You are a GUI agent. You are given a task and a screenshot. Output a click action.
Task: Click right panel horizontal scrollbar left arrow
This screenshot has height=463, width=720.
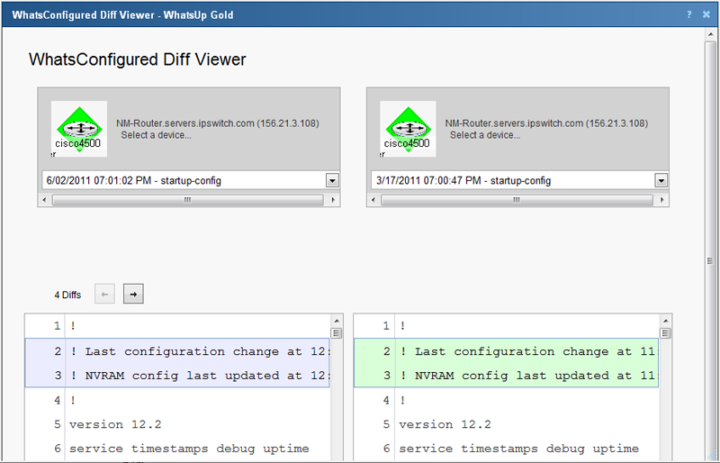[373, 200]
